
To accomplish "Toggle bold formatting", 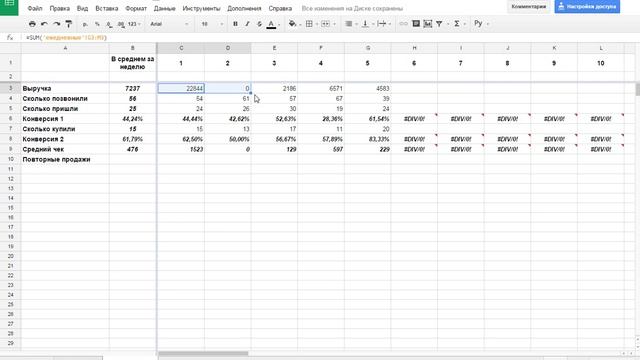I will pyautogui.click(x=235, y=24).
